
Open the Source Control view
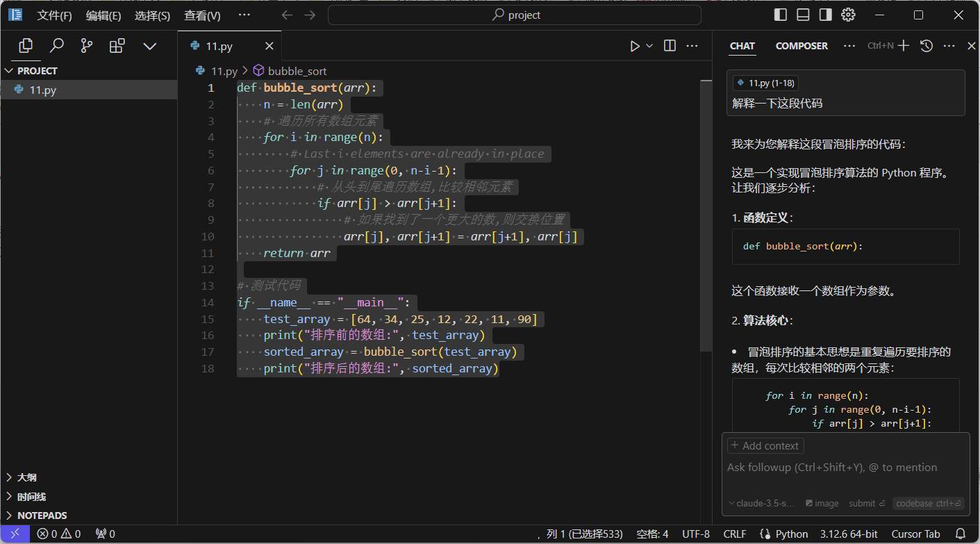(87, 46)
